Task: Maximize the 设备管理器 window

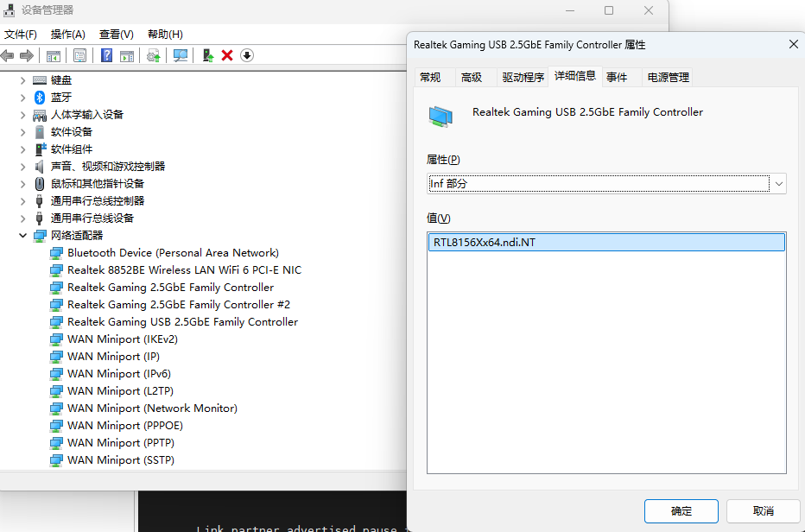Action: tap(609, 10)
